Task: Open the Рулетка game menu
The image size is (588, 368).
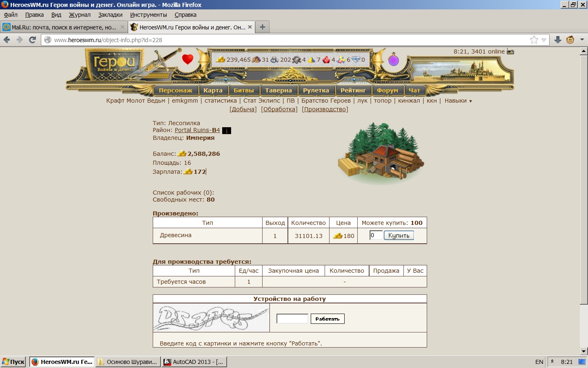Action: (x=316, y=90)
